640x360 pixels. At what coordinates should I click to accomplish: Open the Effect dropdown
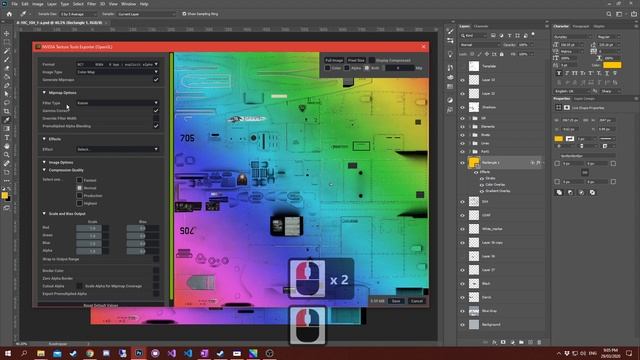click(117, 149)
